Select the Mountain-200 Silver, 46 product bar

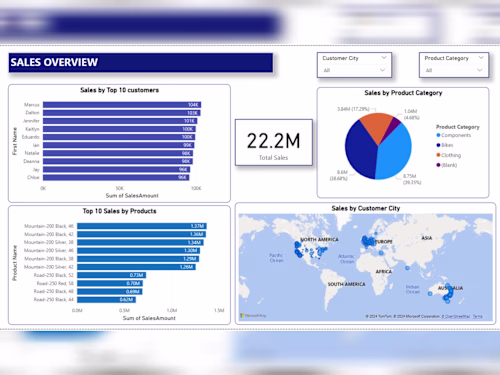139,250
